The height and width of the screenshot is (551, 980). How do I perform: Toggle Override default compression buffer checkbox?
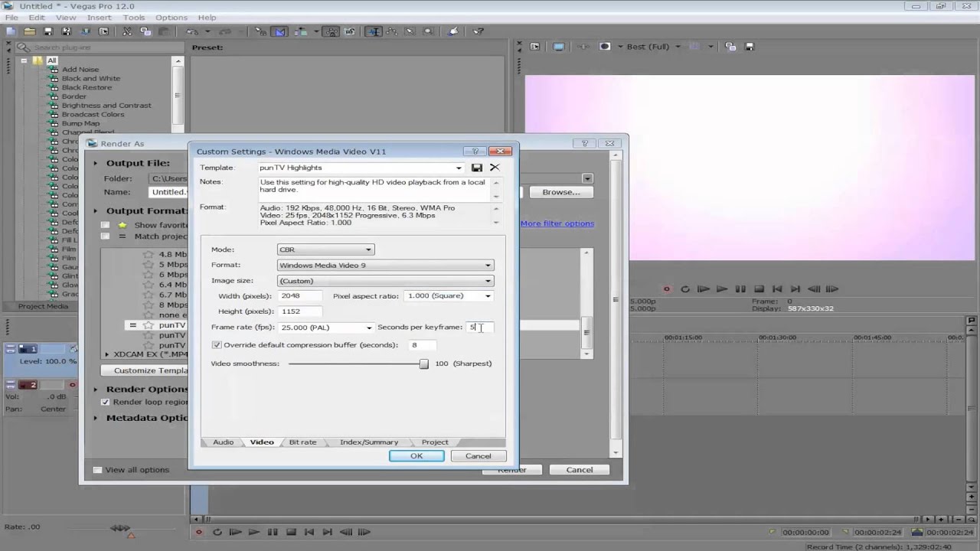tap(217, 345)
